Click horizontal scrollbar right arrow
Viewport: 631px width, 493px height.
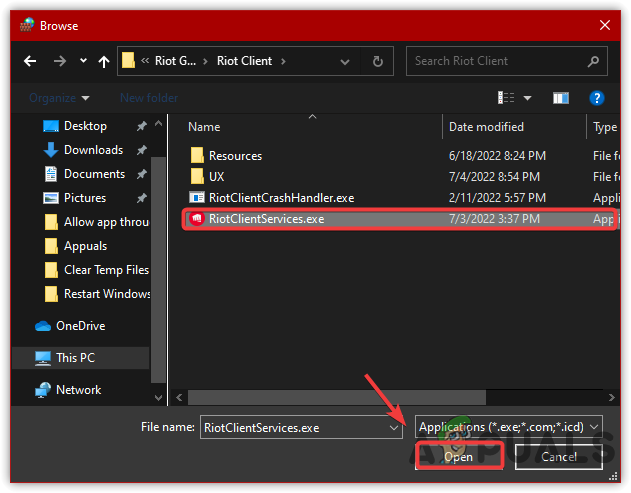pos(611,398)
